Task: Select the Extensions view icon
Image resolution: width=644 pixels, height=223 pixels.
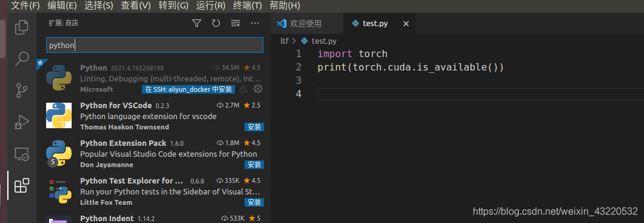Action: (x=22, y=185)
